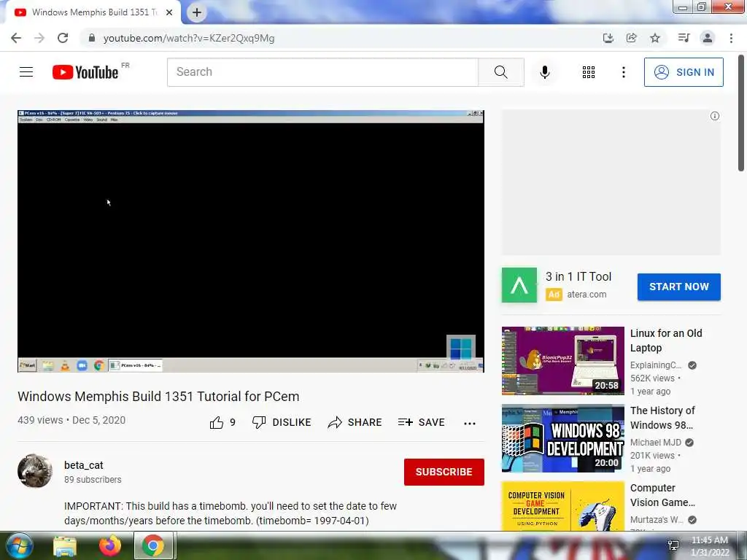
Task: Click SAVE to add to playlist
Action: pos(422,422)
